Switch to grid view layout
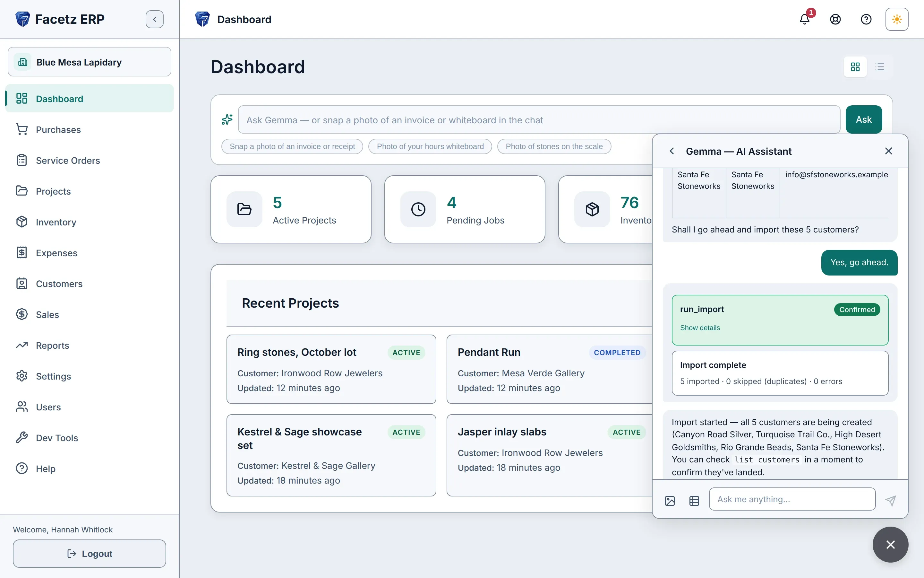 click(855, 67)
